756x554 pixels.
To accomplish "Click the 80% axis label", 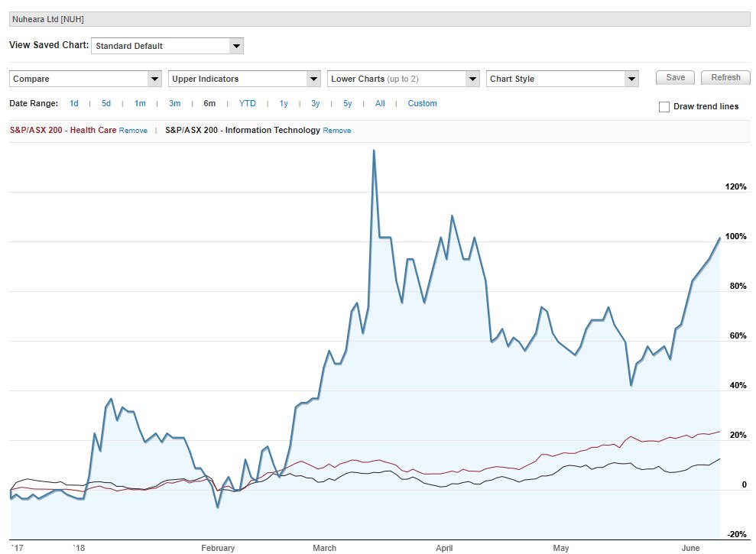I will pyautogui.click(x=738, y=286).
